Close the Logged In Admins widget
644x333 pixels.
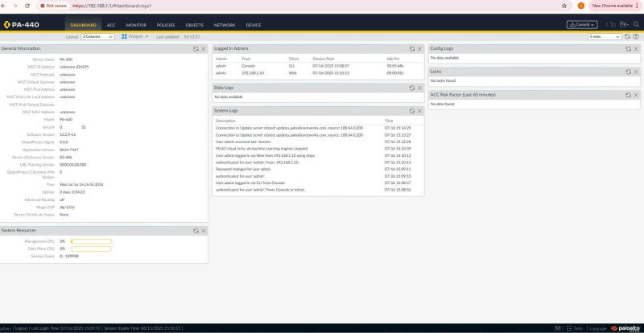pos(419,49)
